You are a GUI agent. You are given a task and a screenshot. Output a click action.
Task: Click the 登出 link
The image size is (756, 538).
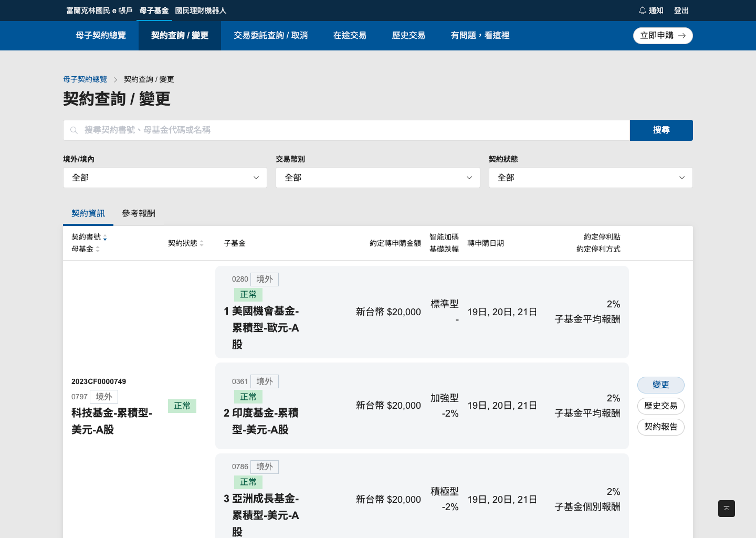click(681, 11)
